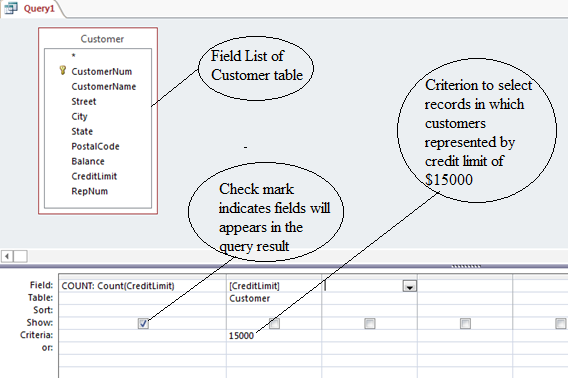Select the Balance field
This screenshot has width=568, height=378.
point(88,161)
